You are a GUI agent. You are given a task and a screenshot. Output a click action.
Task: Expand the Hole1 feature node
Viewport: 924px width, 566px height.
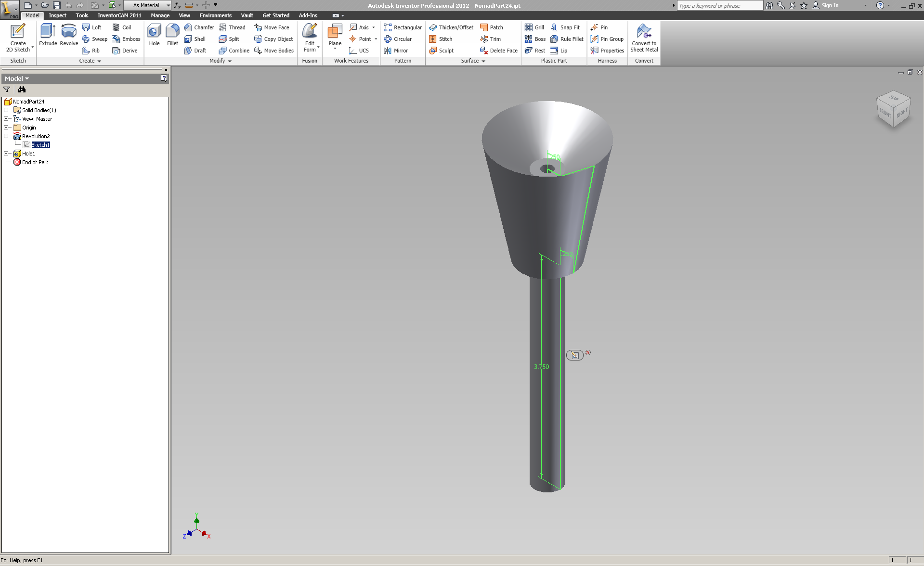(6, 154)
